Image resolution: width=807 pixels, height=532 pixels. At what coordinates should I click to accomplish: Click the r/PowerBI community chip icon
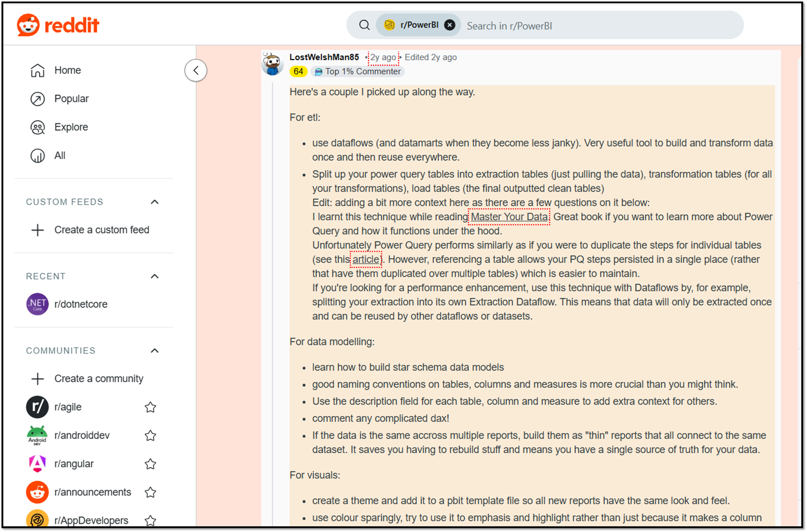tap(389, 25)
